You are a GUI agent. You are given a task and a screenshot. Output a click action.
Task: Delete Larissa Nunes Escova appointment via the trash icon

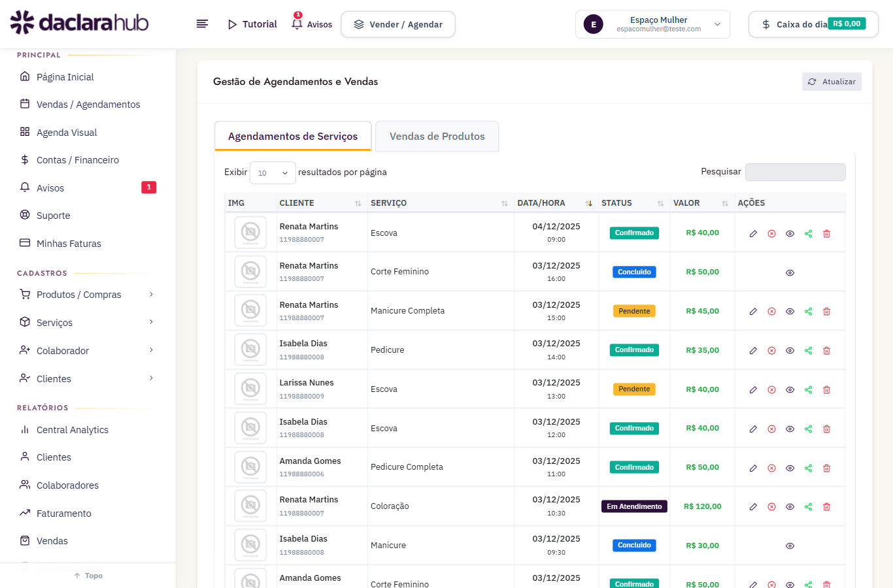[826, 390]
